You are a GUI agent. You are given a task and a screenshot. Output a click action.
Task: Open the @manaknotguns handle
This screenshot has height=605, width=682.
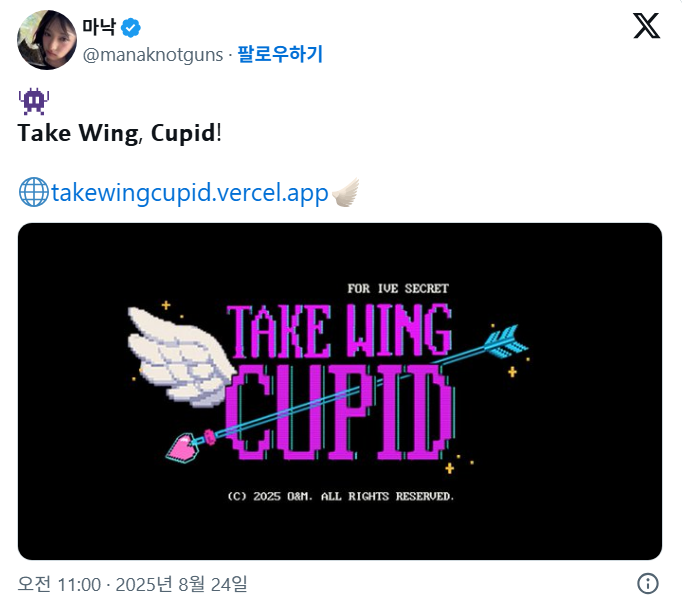(x=153, y=55)
